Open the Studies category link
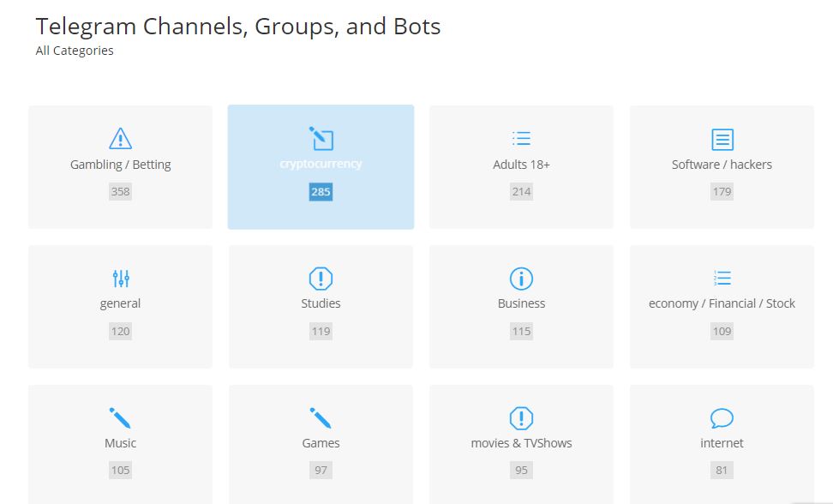The width and height of the screenshot is (833, 504). 321,303
